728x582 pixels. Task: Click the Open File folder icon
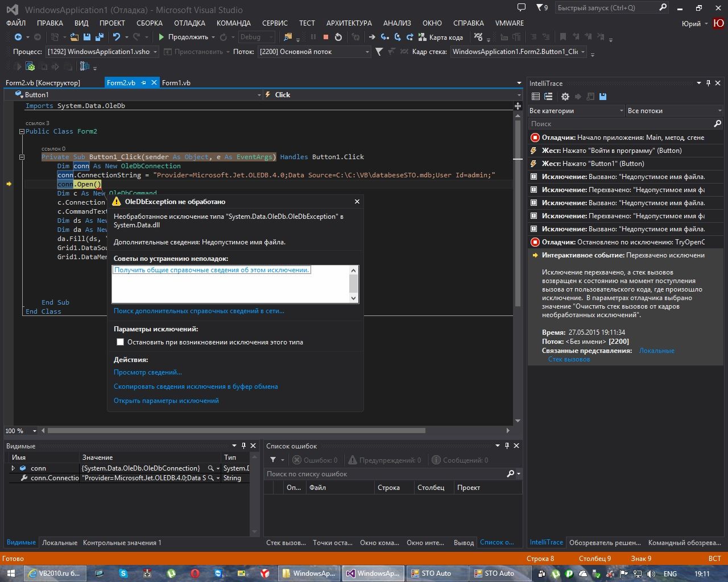[x=75, y=37]
